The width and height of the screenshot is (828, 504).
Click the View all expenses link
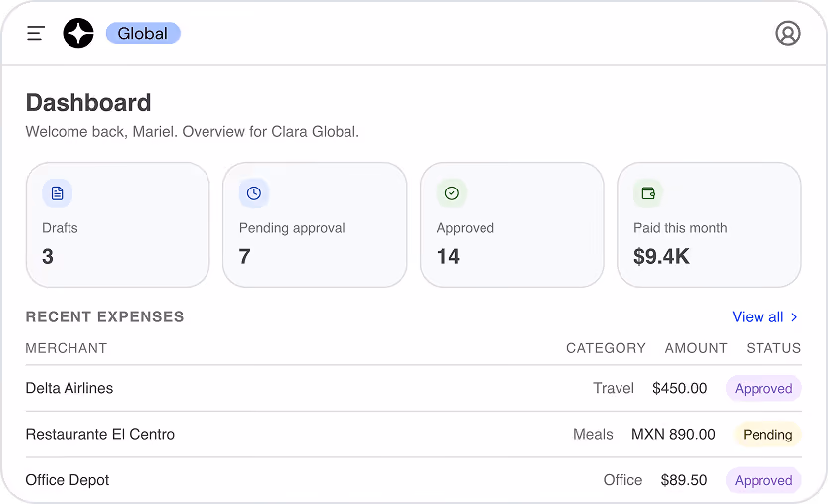764,317
